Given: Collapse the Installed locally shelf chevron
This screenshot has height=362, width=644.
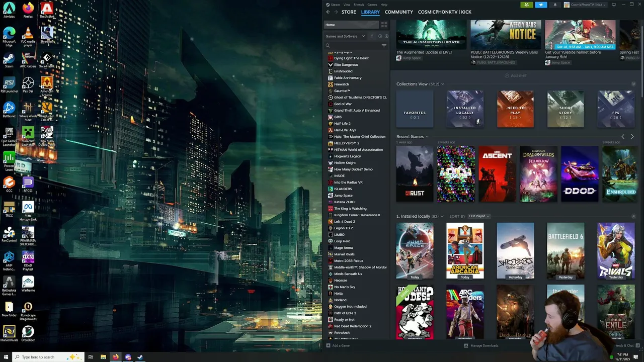Looking at the screenshot, I should pos(633,216).
